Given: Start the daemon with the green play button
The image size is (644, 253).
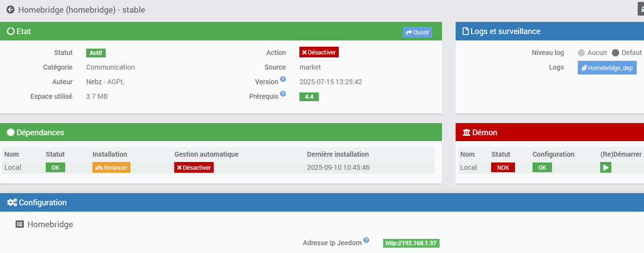Looking at the screenshot, I should pyautogui.click(x=606, y=167).
